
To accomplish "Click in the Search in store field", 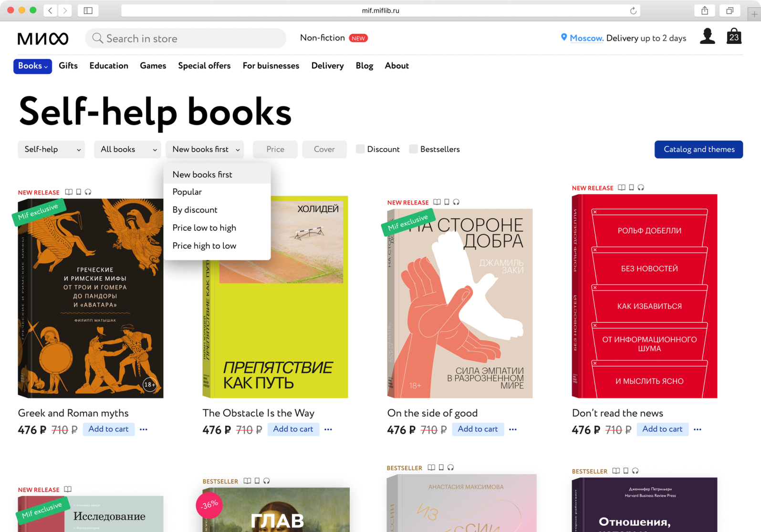I will (x=186, y=38).
